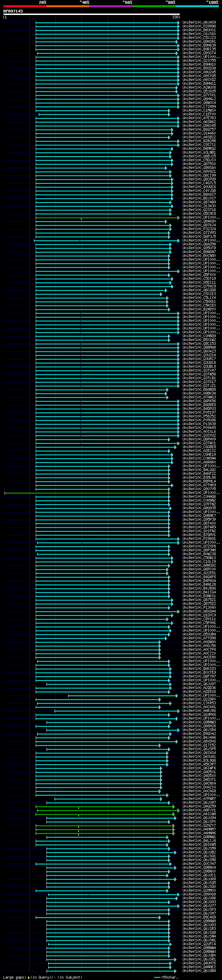Open hit UniRef100_O14460
222x980 pixels.
[x=199, y=133]
